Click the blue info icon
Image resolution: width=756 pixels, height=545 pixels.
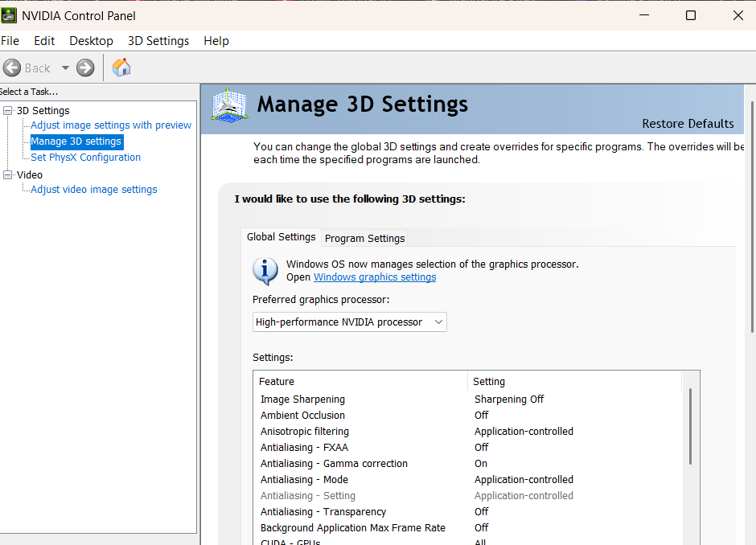coord(265,271)
